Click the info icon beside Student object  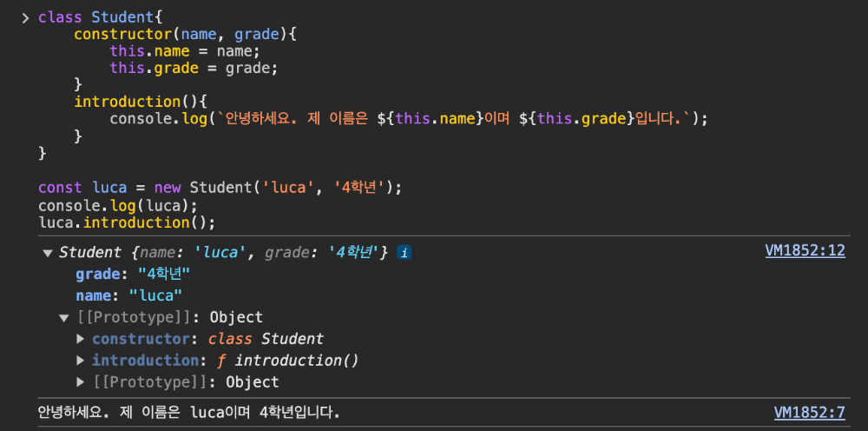[404, 253]
